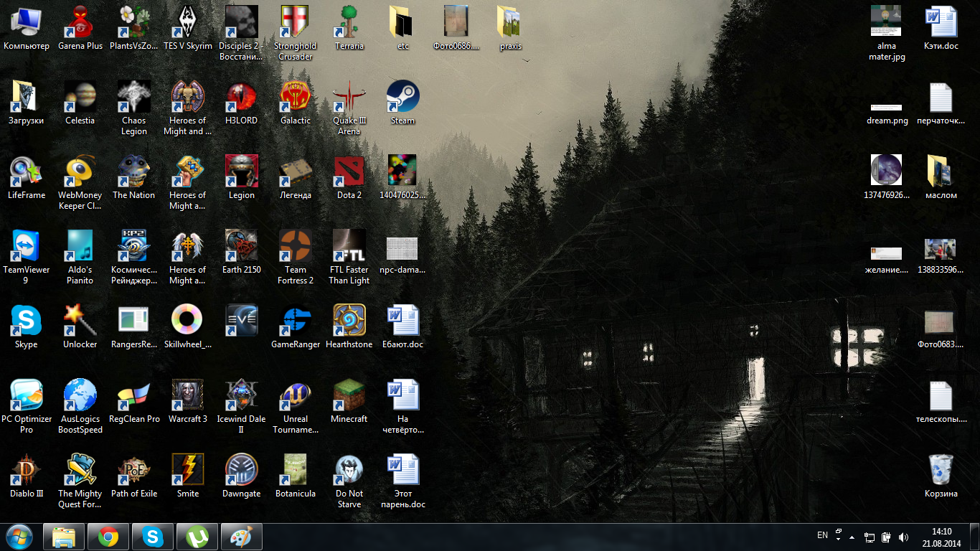Launch Google Chrome from the taskbar

(x=108, y=537)
